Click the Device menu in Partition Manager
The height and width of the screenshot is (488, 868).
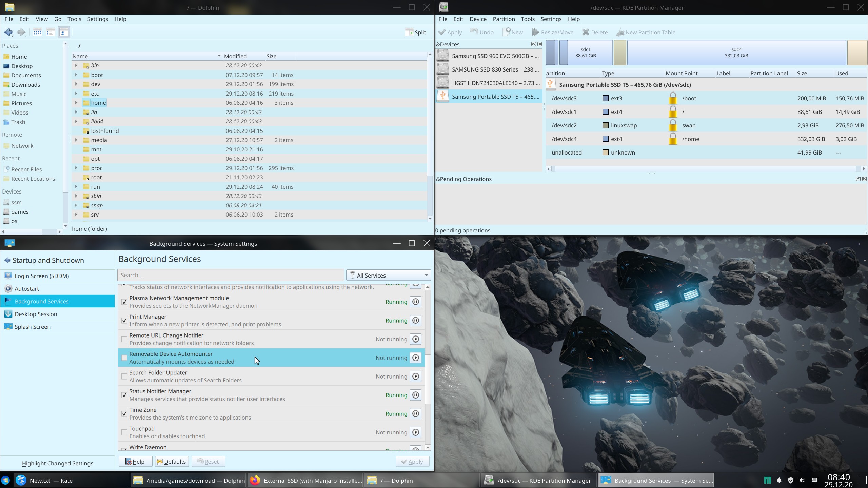coord(477,19)
